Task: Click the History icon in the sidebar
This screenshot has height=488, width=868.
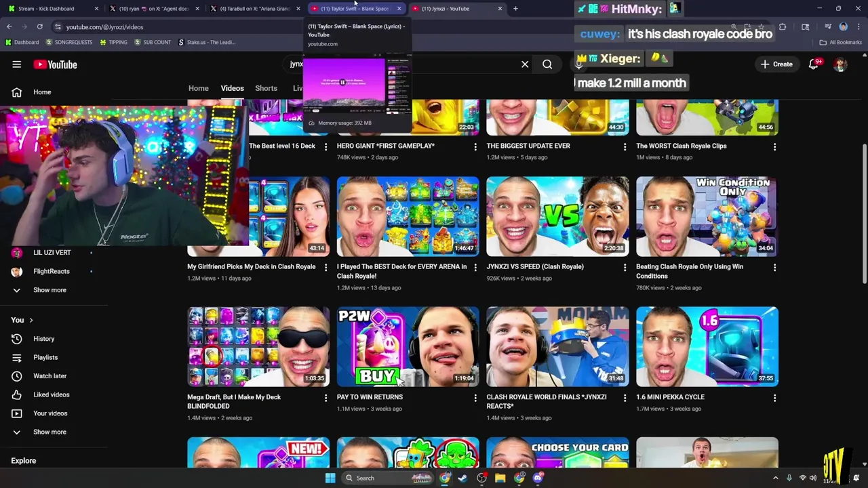Action: click(x=17, y=339)
